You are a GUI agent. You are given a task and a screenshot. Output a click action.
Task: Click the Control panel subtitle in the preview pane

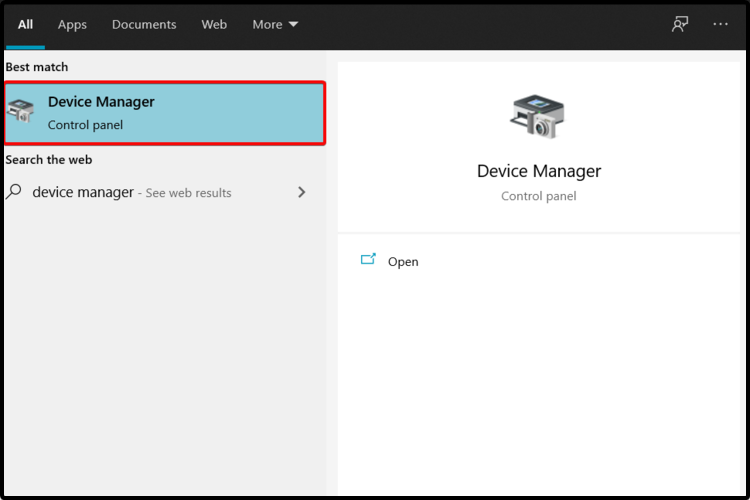point(538,196)
